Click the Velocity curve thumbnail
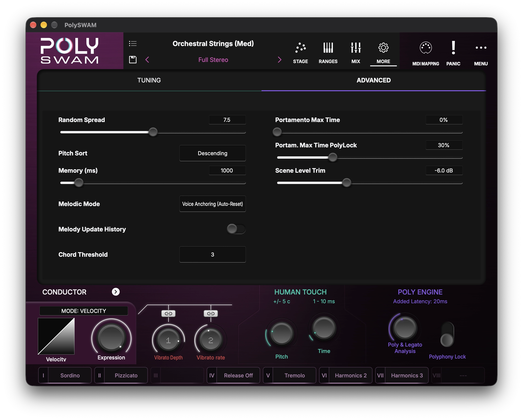Viewport: 523px width, 420px height. point(56,336)
